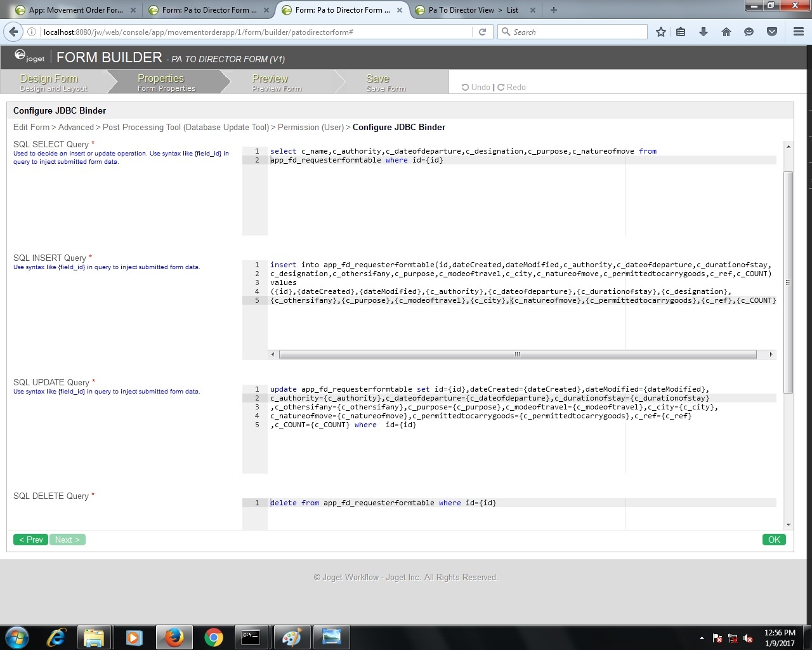Click the chat smiley toolbar icon
This screenshot has width=812, height=650.
pyautogui.click(x=749, y=32)
